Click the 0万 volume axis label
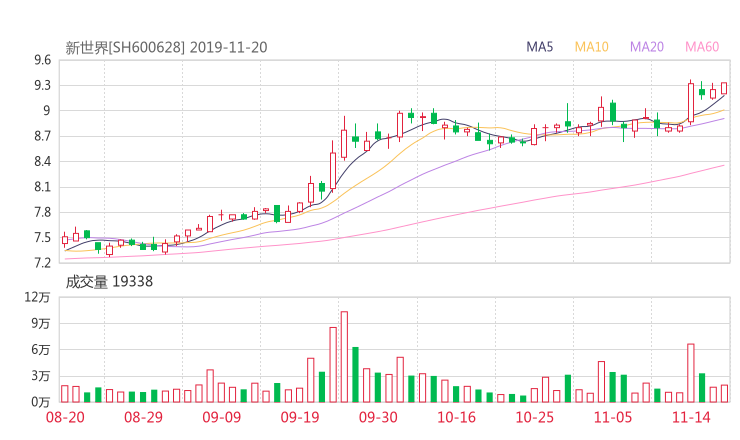The image size is (740, 440). click(41, 402)
